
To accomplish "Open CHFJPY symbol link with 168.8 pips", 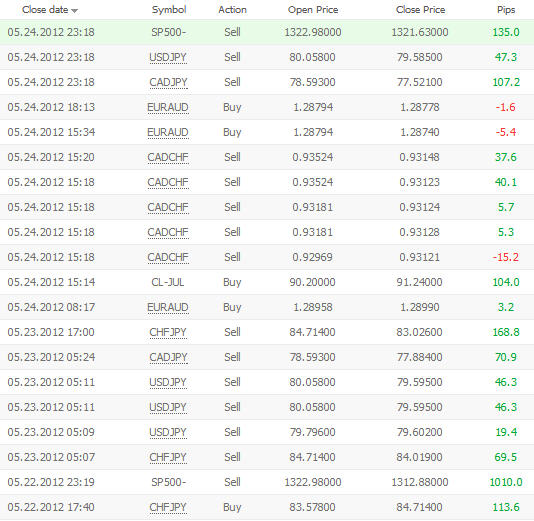I will [x=168, y=332].
